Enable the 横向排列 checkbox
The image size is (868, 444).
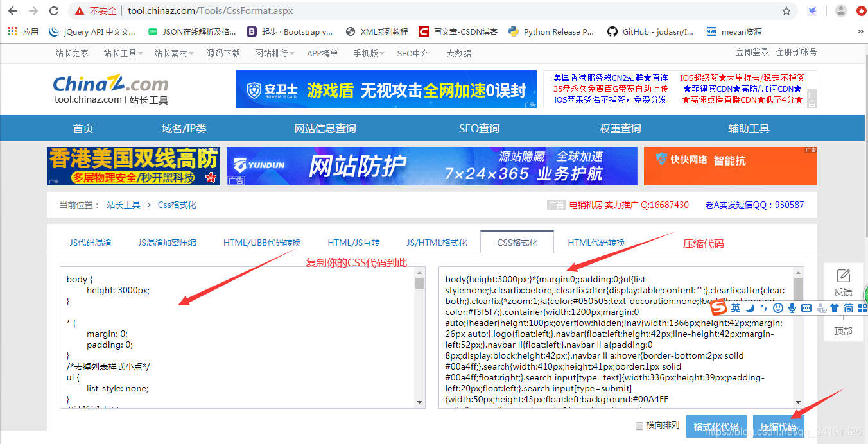click(x=639, y=426)
